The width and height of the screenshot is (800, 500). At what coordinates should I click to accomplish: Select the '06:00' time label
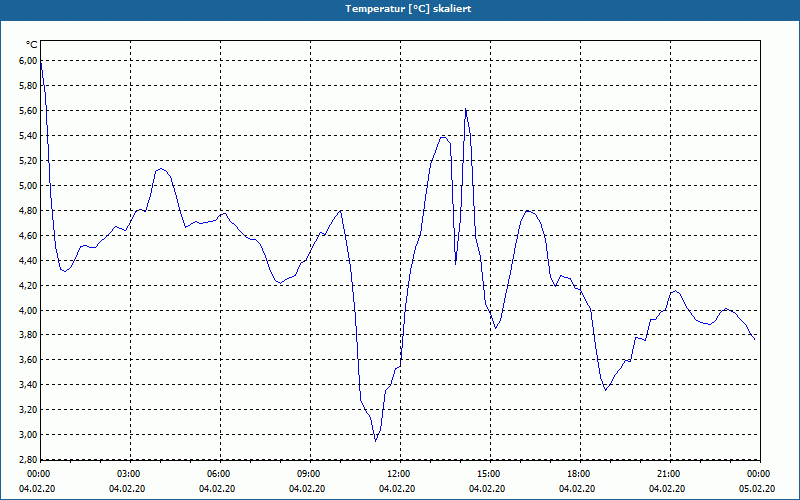(x=218, y=474)
